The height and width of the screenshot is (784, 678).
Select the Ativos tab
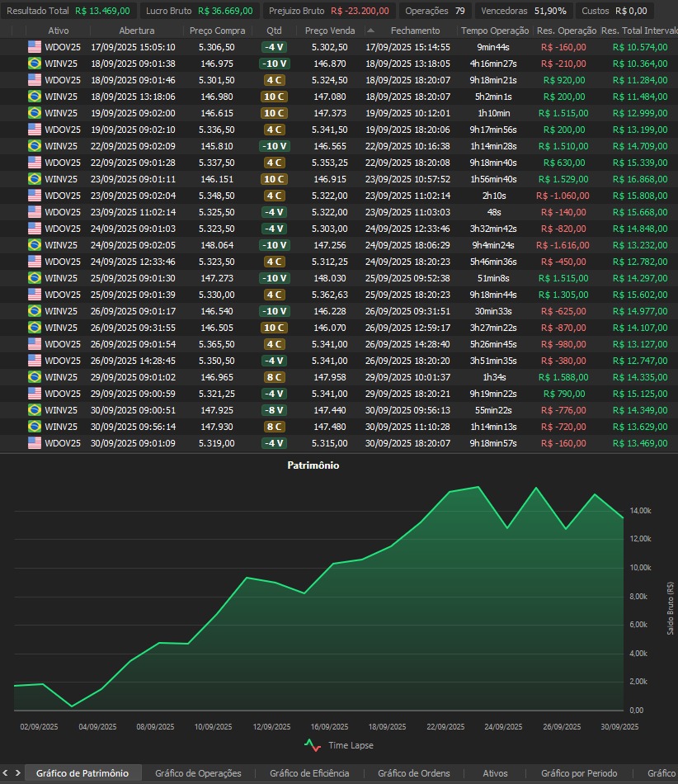tap(495, 773)
